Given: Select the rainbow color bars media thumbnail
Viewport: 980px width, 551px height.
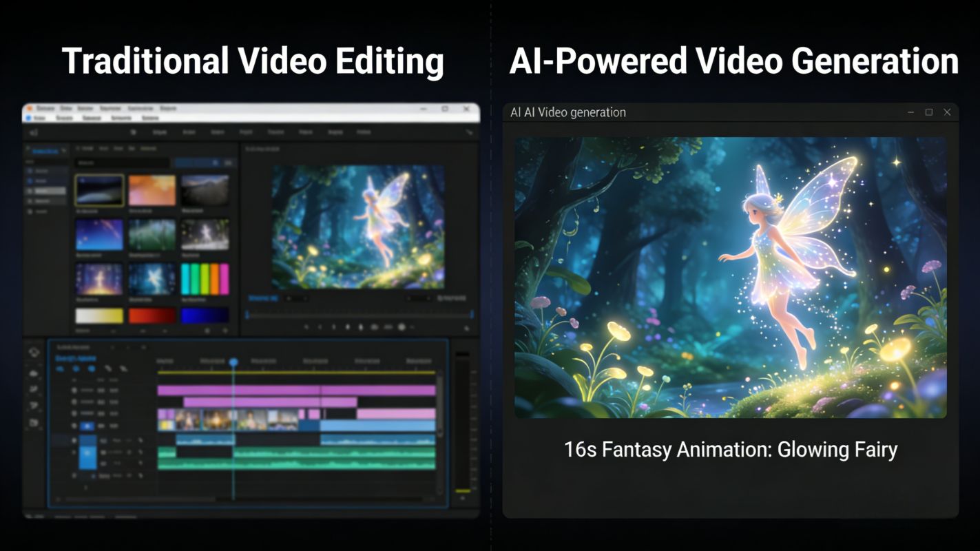Looking at the screenshot, I should (205, 279).
